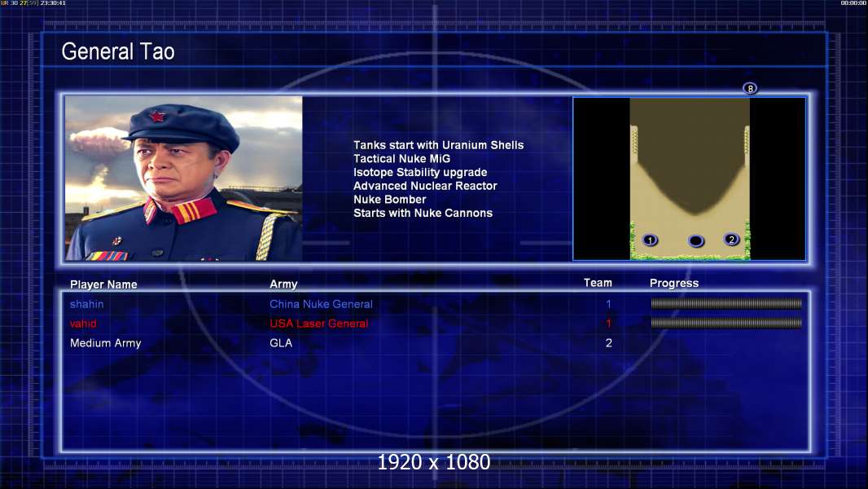This screenshot has height=489, width=868.
Task: Click the 'Player Name' column header
Action: (x=103, y=284)
